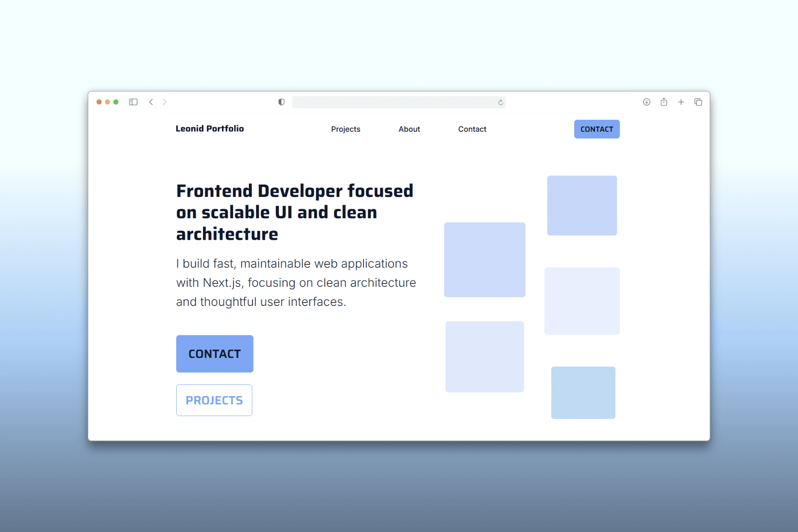Screen dimensions: 798x532
Task: Open the Contact navigation link
Action: 472,129
